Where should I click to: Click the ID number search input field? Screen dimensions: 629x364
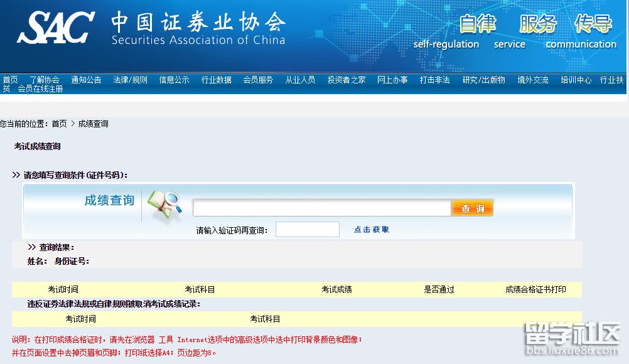[x=321, y=208]
